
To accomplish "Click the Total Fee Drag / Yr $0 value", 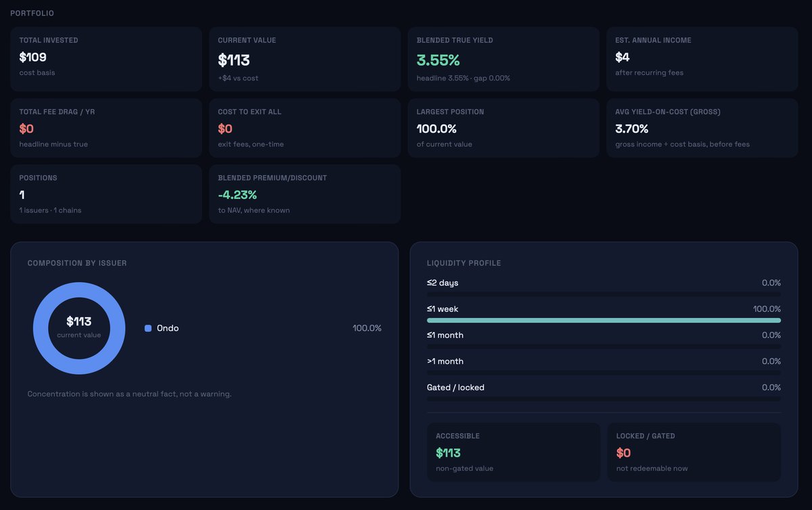I will coord(26,129).
